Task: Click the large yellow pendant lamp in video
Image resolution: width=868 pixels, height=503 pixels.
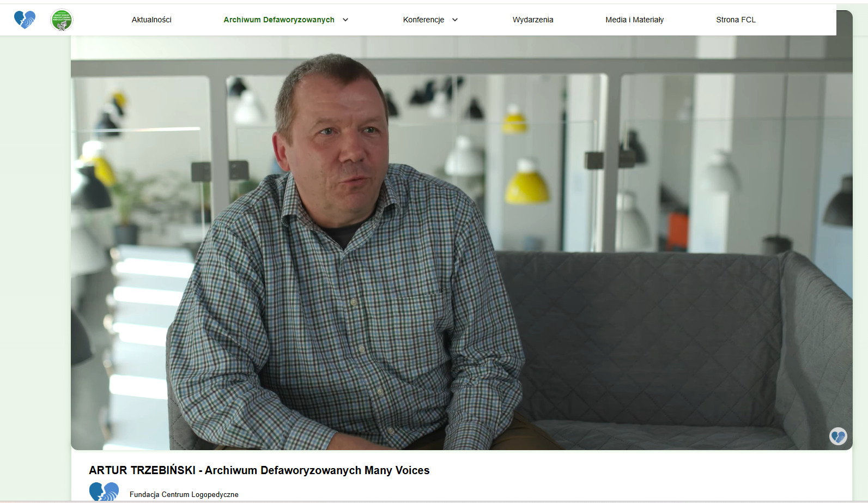Action: [526, 181]
